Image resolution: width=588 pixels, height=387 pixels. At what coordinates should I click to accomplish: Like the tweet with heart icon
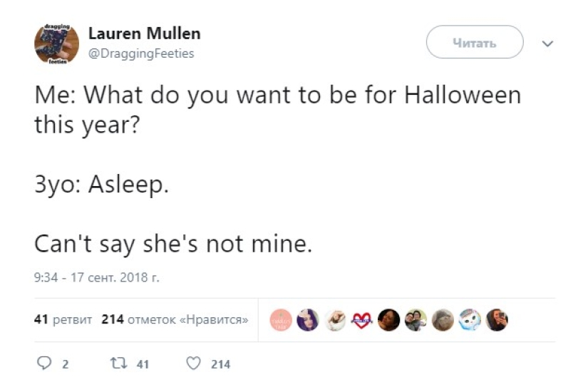click(x=193, y=363)
